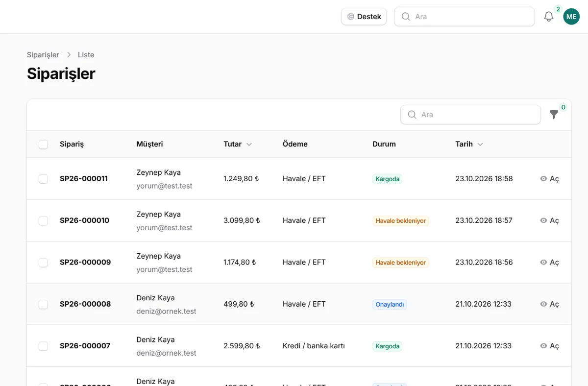588x386 pixels.
Task: Click the date 23.10.2026 18:58
Action: [x=484, y=179]
